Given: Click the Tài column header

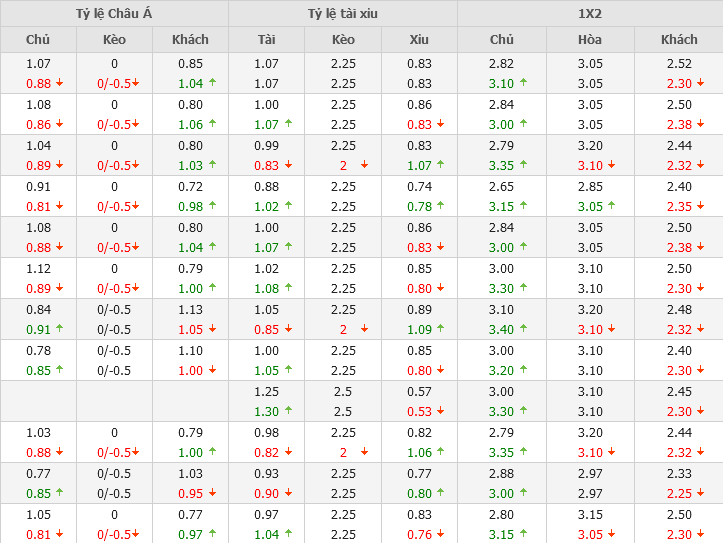Looking at the screenshot, I should click(267, 40).
